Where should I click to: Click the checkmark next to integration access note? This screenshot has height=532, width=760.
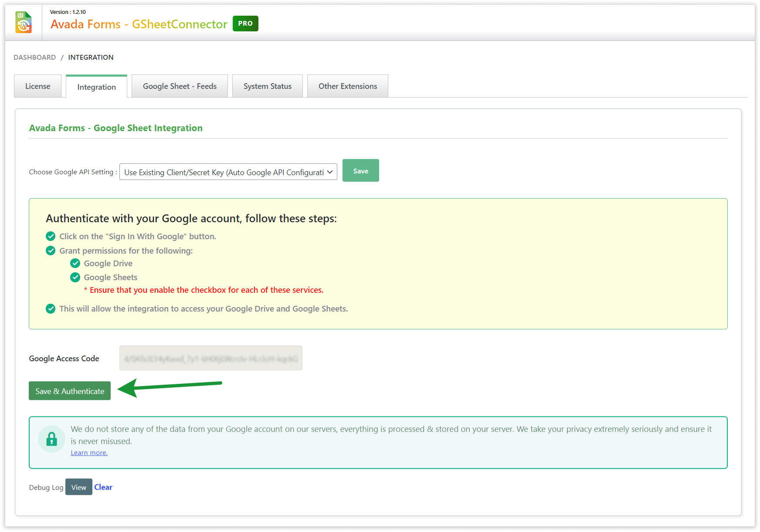click(x=51, y=308)
